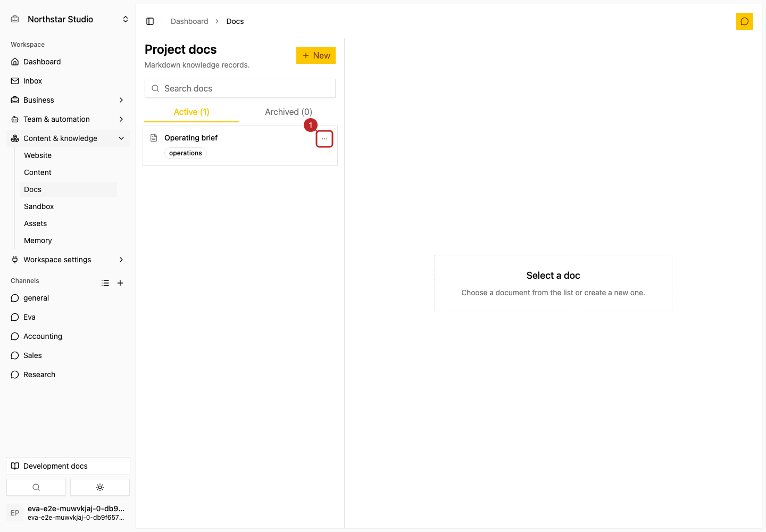Open Sandbox in the sidebar
Image resolution: width=766 pixels, height=532 pixels.
68,206
